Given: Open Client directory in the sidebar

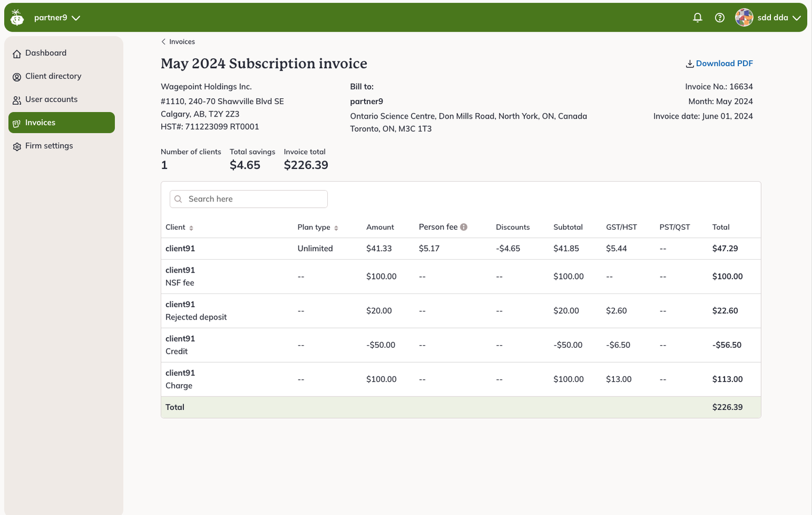Looking at the screenshot, I should (x=61, y=76).
